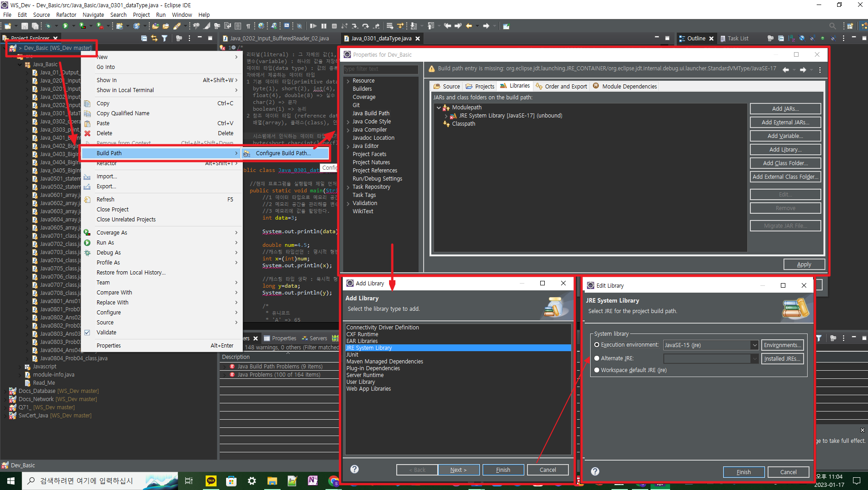
Task: Expand JRE System Library [JavaSE-17] entry
Action: pos(446,116)
